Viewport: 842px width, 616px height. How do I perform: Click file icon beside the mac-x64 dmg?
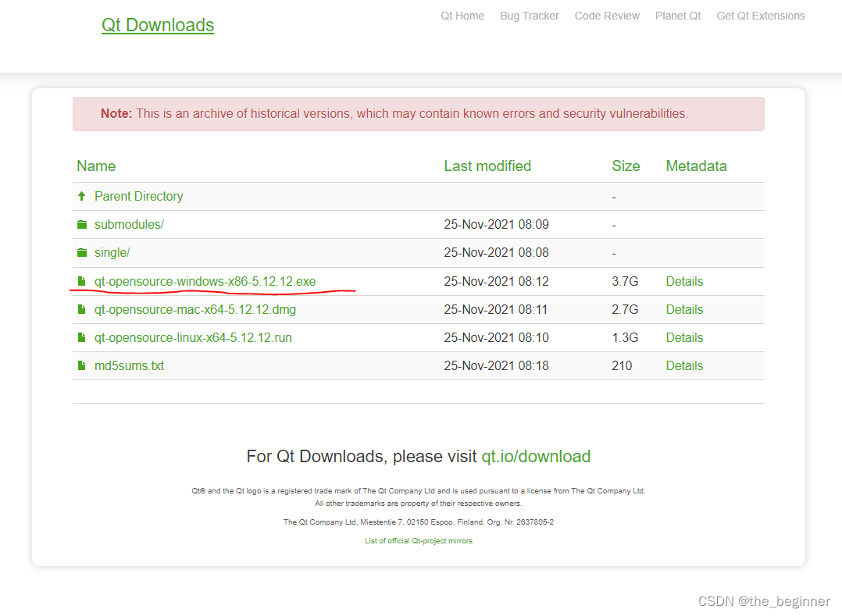pyautogui.click(x=81, y=310)
